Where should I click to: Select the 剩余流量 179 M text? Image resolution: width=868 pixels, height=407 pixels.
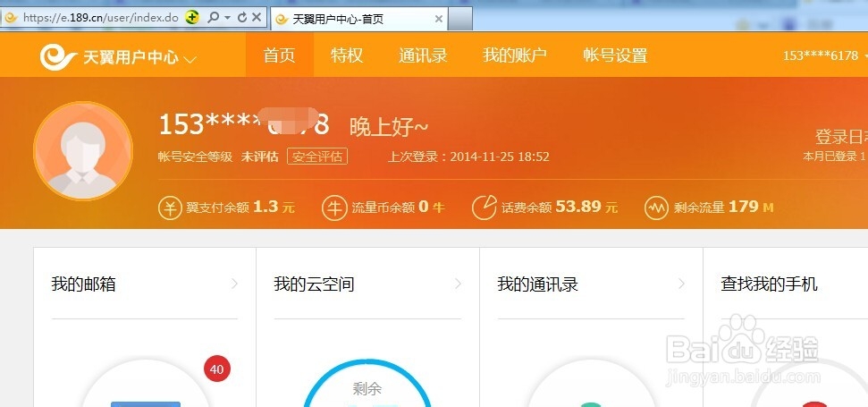coord(723,208)
